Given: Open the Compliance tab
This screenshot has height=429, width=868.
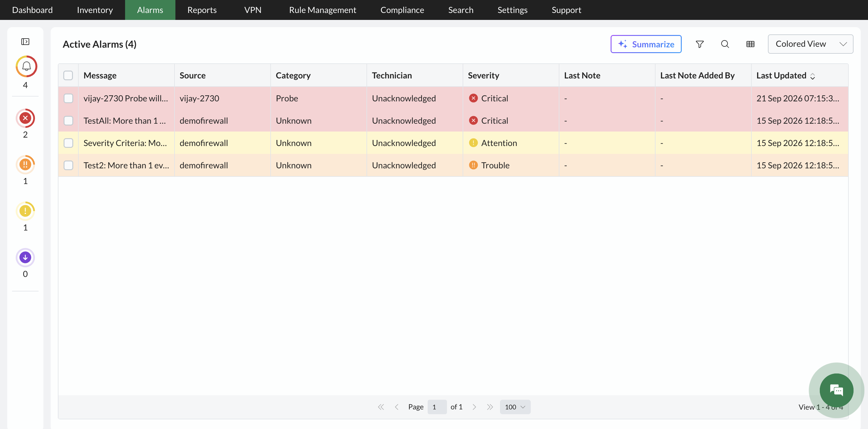Looking at the screenshot, I should pyautogui.click(x=402, y=10).
